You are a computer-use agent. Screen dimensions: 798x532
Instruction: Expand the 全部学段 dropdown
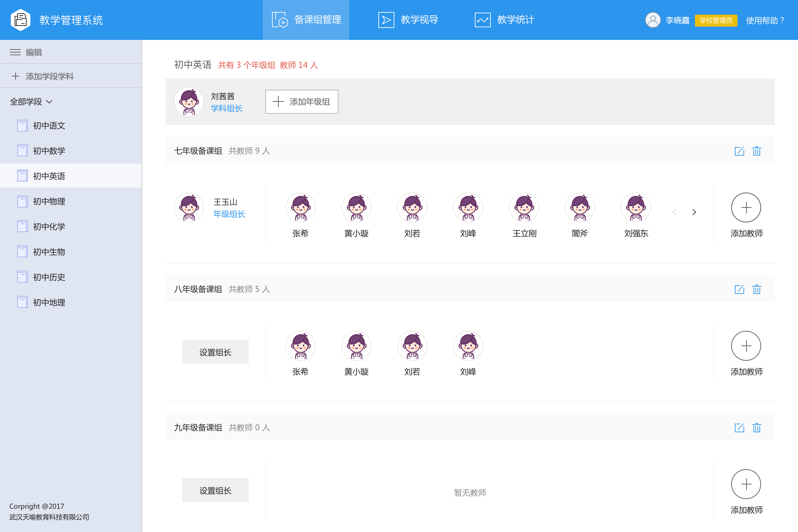31,101
